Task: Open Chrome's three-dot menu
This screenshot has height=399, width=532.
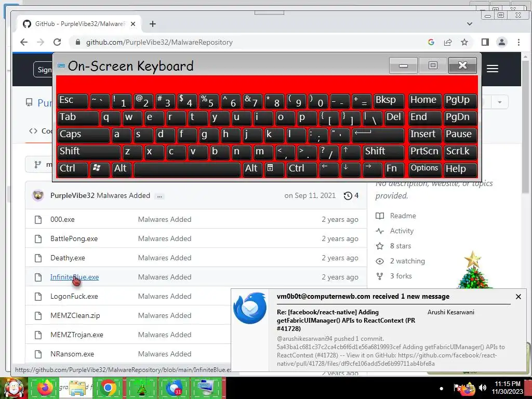Action: pos(518,42)
